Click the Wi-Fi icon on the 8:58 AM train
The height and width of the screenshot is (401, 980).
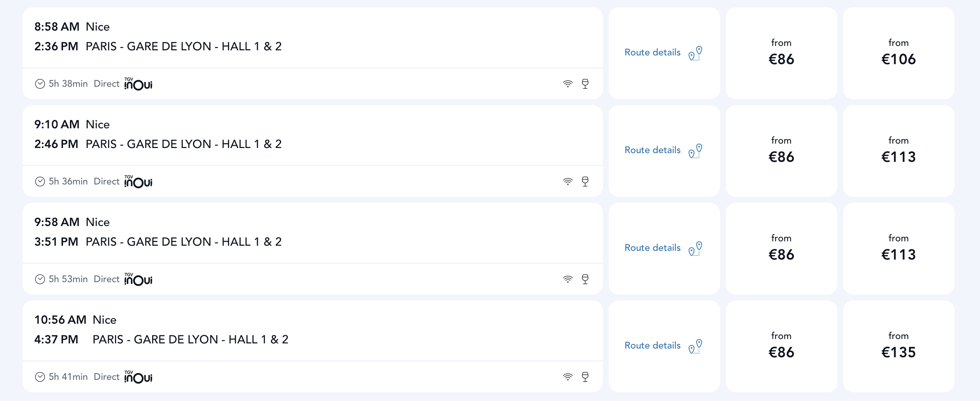568,84
